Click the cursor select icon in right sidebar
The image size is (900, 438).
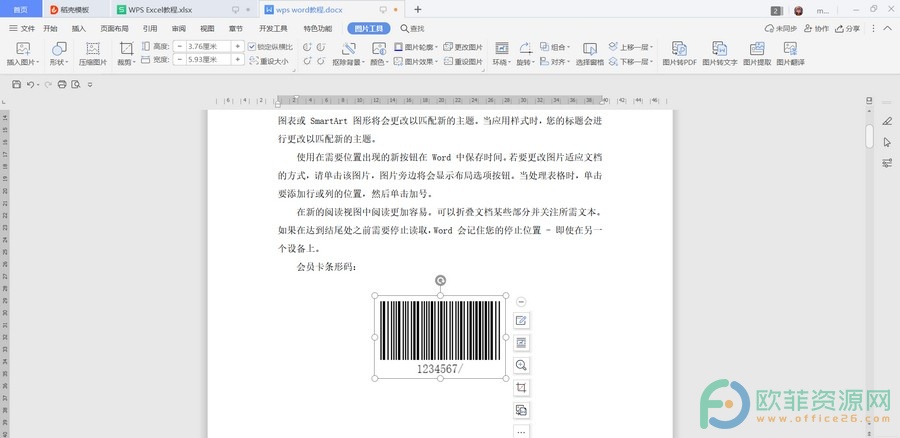click(887, 142)
